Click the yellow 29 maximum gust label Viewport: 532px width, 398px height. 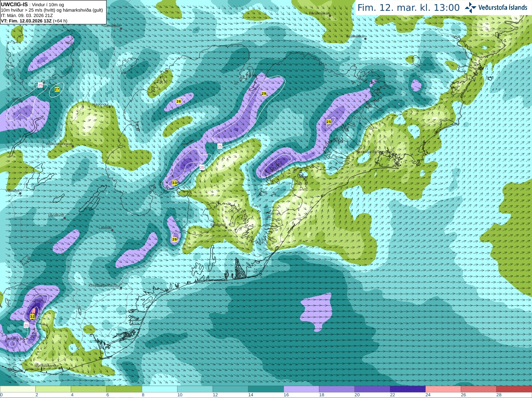coord(264,93)
